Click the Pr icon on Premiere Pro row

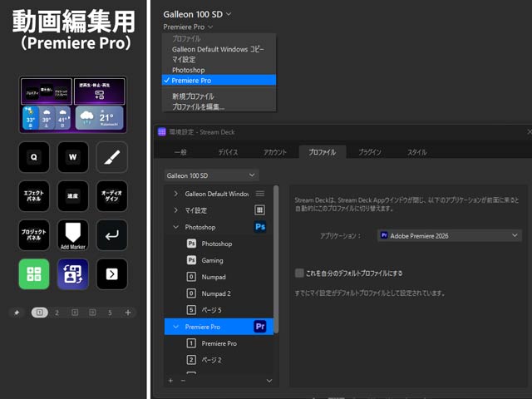click(x=260, y=327)
